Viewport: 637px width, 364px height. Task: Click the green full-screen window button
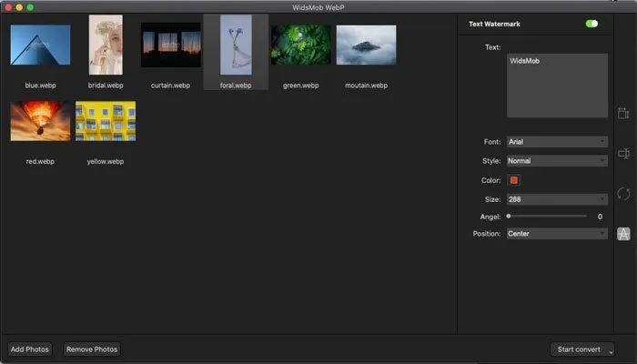coord(30,7)
